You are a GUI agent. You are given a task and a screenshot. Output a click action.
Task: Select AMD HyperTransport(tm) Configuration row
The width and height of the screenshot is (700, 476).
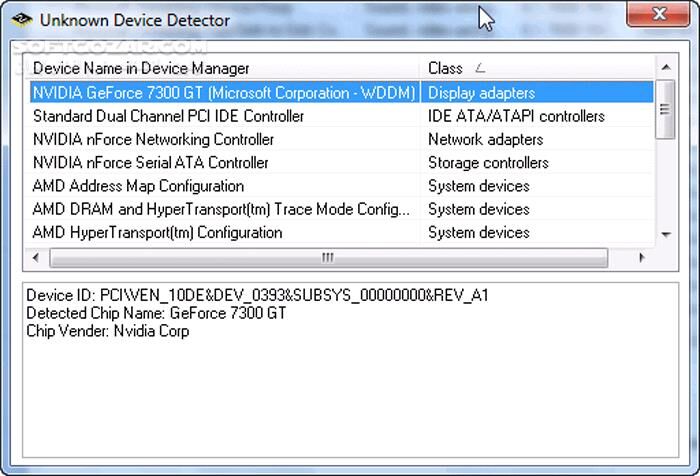pos(157,232)
